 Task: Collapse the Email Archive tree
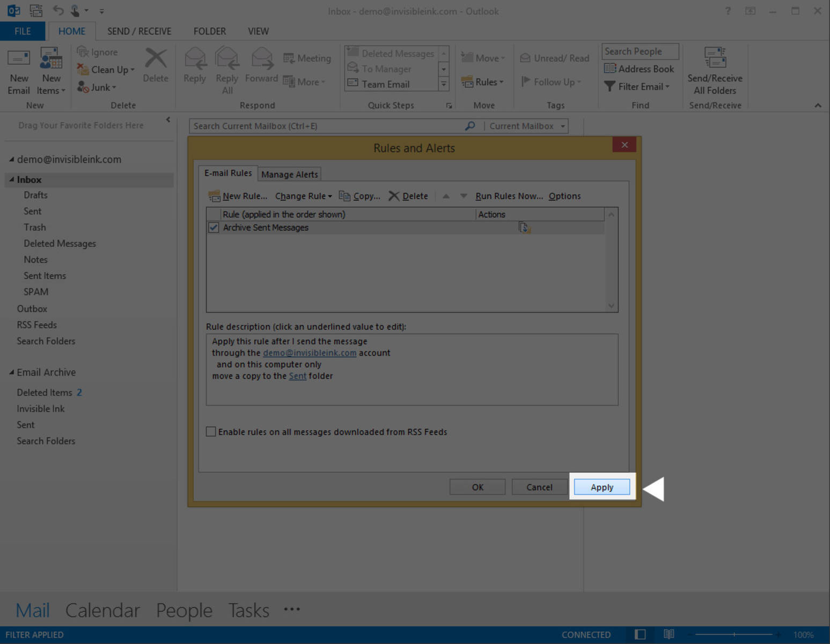point(11,372)
